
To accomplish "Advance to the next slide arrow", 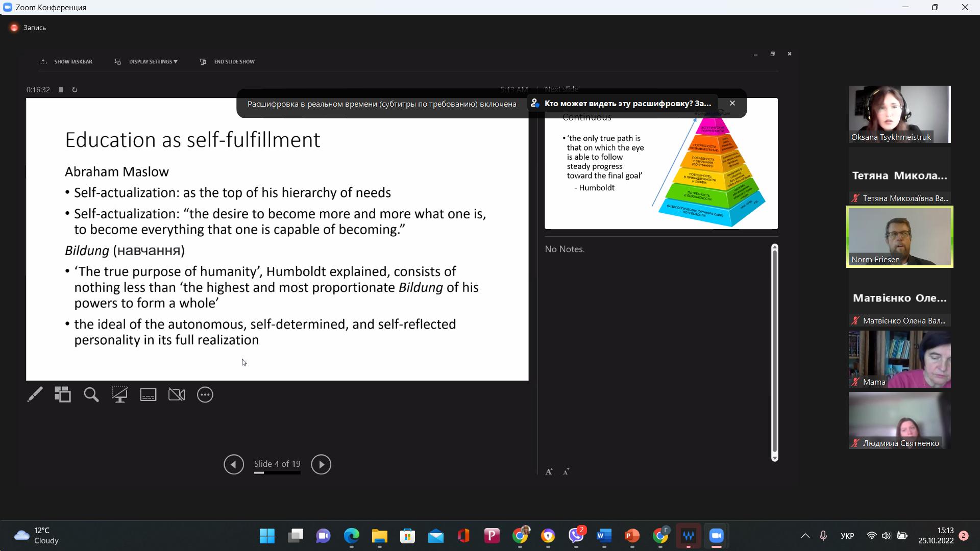I will click(x=321, y=464).
